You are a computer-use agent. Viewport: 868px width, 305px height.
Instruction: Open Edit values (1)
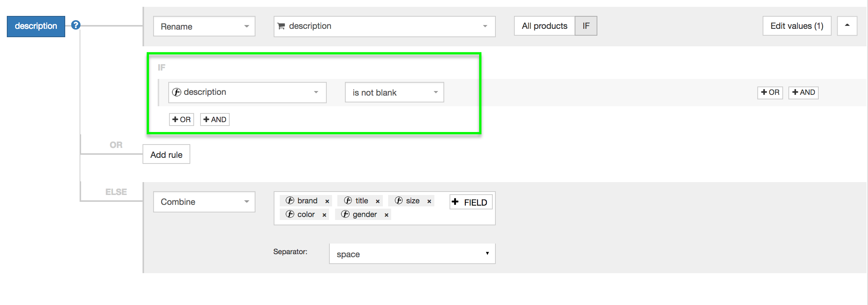click(796, 26)
